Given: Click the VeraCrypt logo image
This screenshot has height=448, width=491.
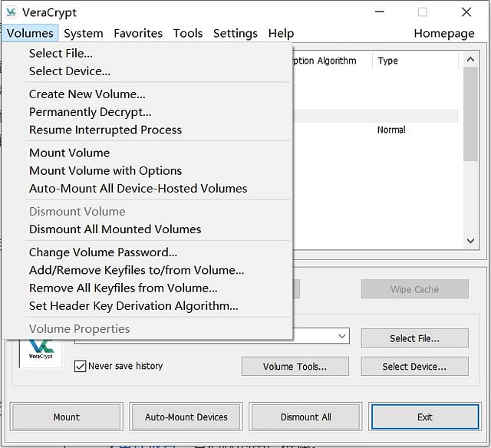Looking at the screenshot, I should point(41,353).
